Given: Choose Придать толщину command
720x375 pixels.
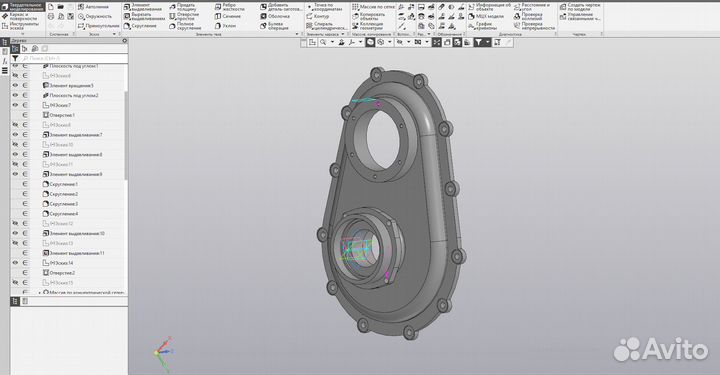Looking at the screenshot, I should (x=183, y=6).
